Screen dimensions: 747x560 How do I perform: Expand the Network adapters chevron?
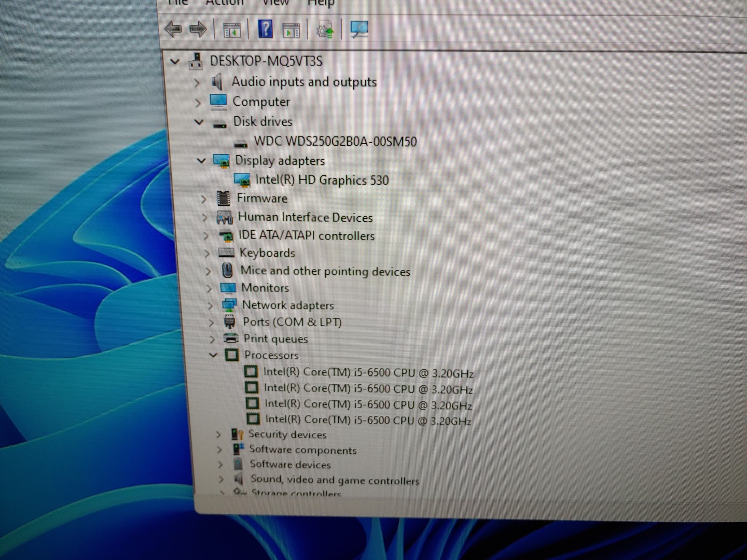210,306
